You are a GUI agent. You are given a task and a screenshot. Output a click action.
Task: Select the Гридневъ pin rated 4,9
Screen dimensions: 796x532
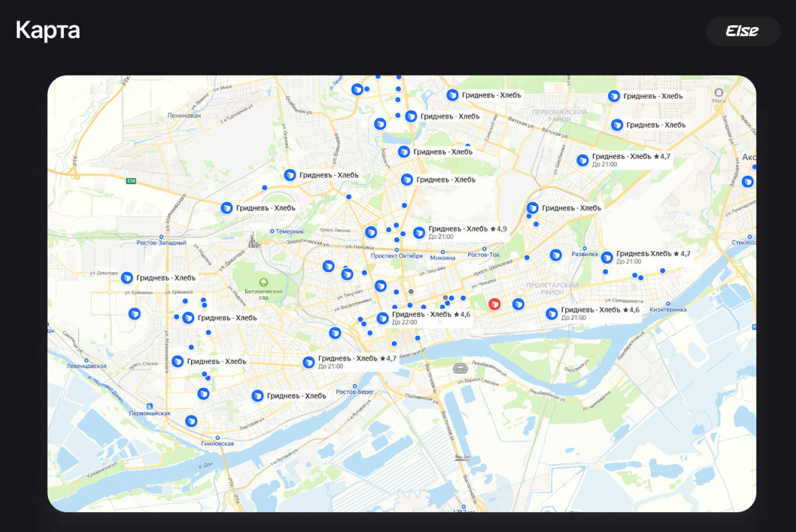click(419, 233)
